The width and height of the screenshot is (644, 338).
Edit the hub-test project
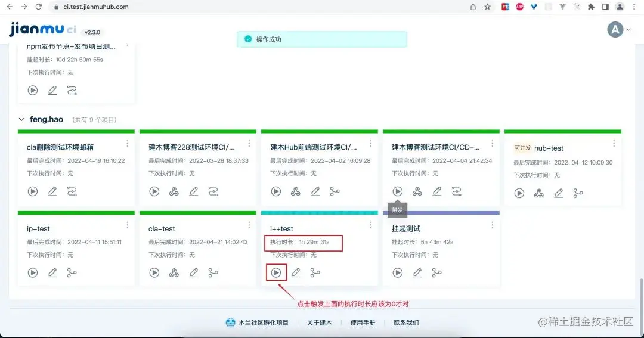[559, 193]
